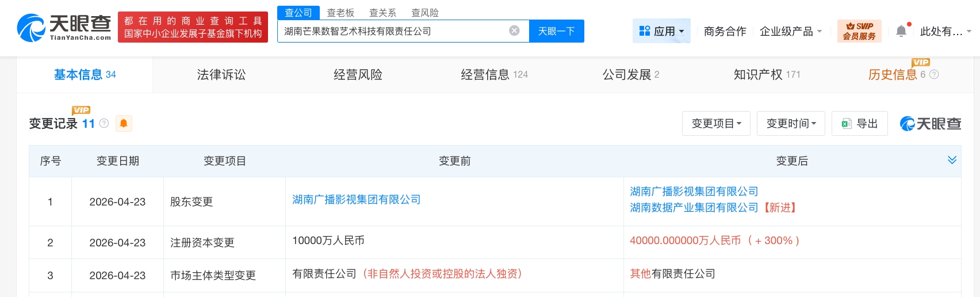Switch to the 知识产权 tab
The width and height of the screenshot is (980, 297).
point(766,74)
